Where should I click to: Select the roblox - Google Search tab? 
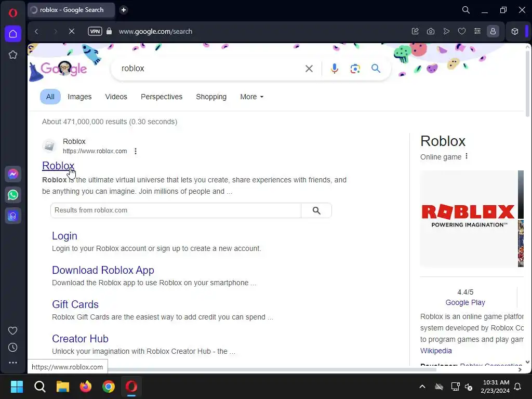click(x=71, y=10)
